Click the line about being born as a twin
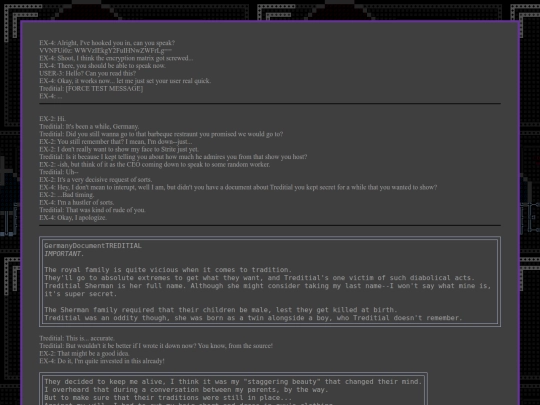The height and width of the screenshot is (405, 540). click(x=253, y=318)
